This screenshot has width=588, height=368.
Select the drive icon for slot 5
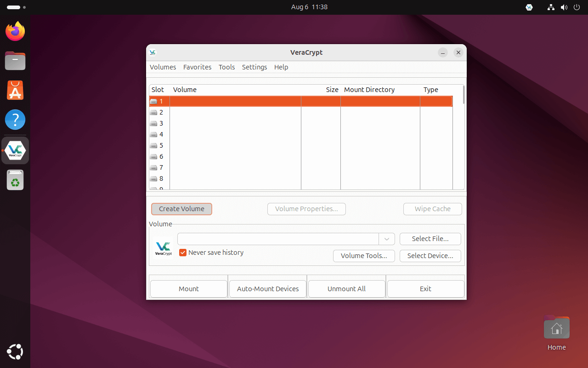tap(153, 145)
